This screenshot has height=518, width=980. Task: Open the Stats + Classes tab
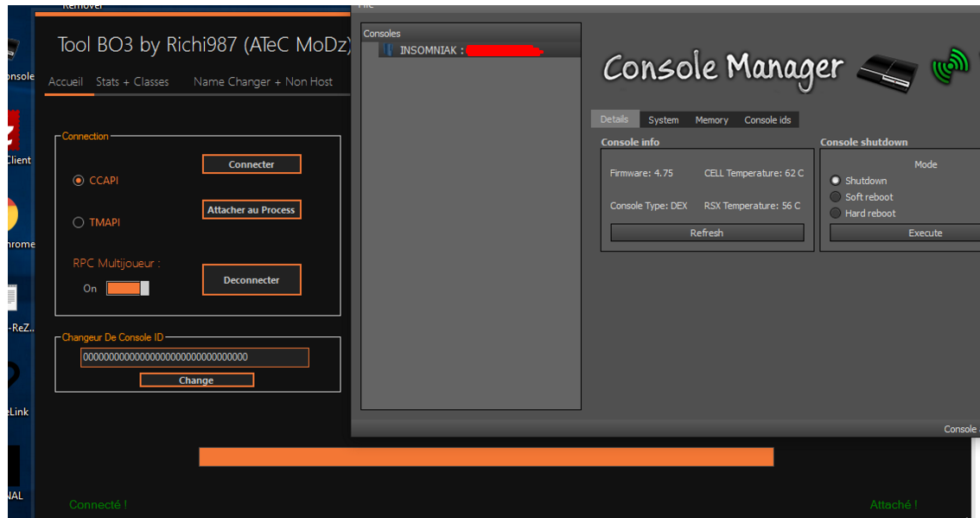[132, 81]
